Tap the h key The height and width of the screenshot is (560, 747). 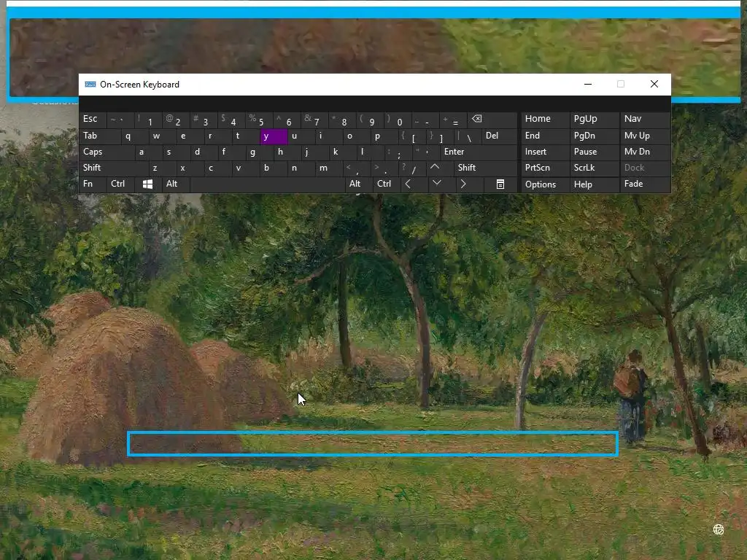pyautogui.click(x=287, y=152)
